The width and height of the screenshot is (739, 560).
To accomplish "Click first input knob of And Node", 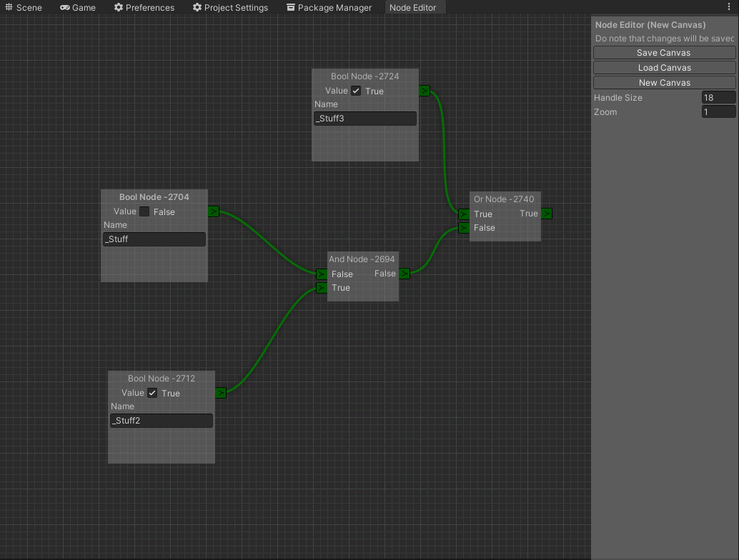I will 322,274.
